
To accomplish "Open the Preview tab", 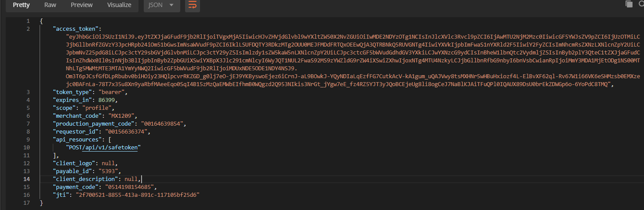I will (x=82, y=5).
